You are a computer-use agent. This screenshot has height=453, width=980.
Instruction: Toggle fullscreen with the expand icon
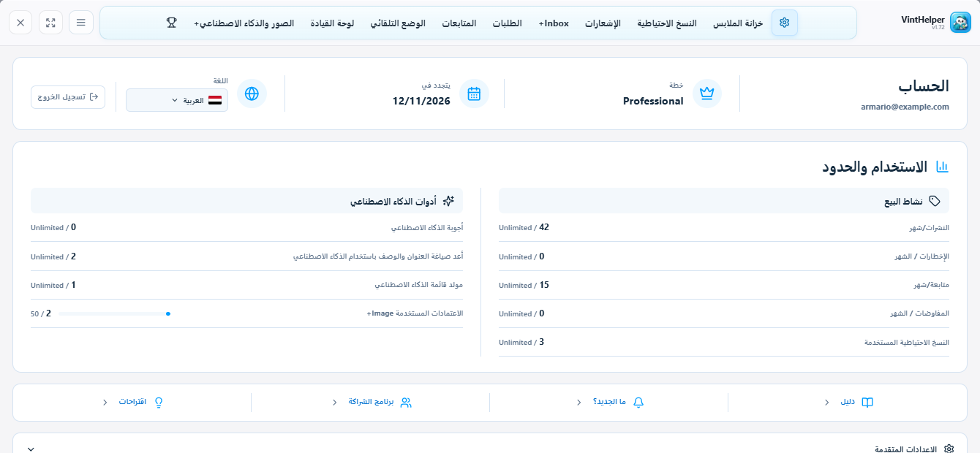click(50, 23)
